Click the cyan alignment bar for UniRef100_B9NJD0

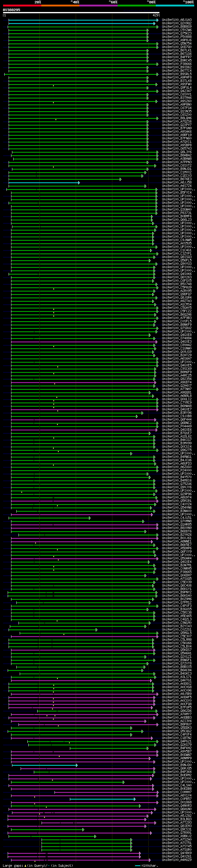[45, 765]
